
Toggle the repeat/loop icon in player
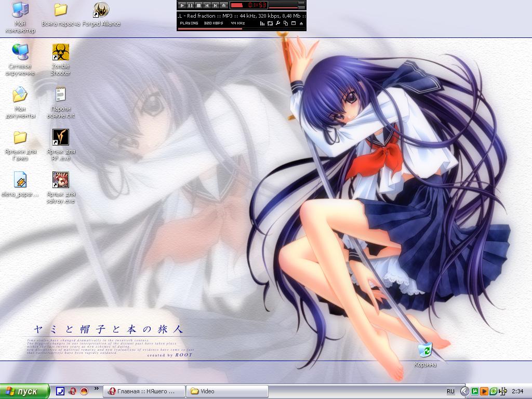[x=270, y=23]
